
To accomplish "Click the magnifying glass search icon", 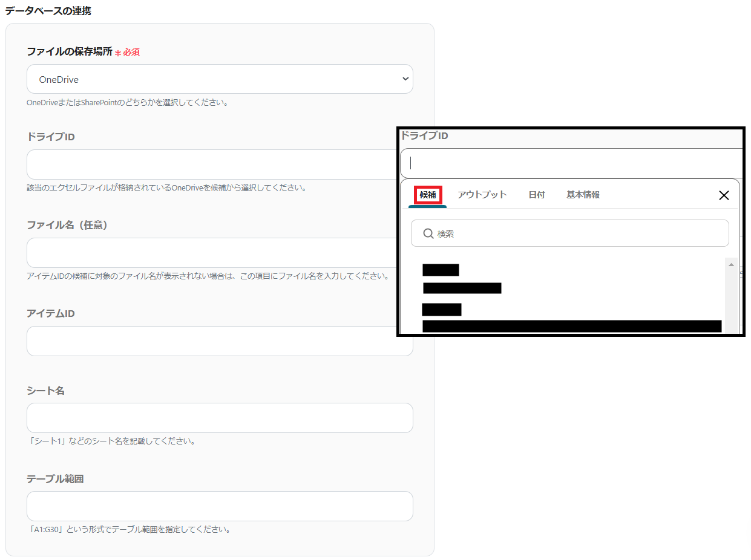I will 428,233.
